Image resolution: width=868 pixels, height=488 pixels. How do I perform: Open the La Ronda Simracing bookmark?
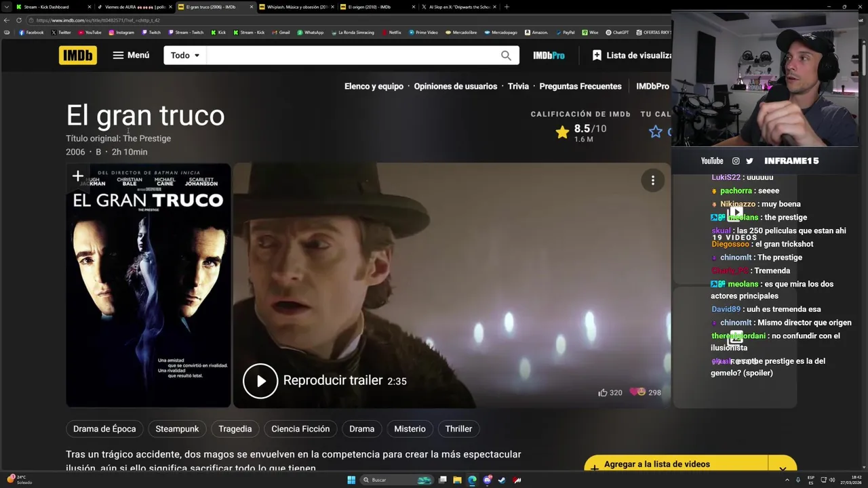click(x=353, y=33)
